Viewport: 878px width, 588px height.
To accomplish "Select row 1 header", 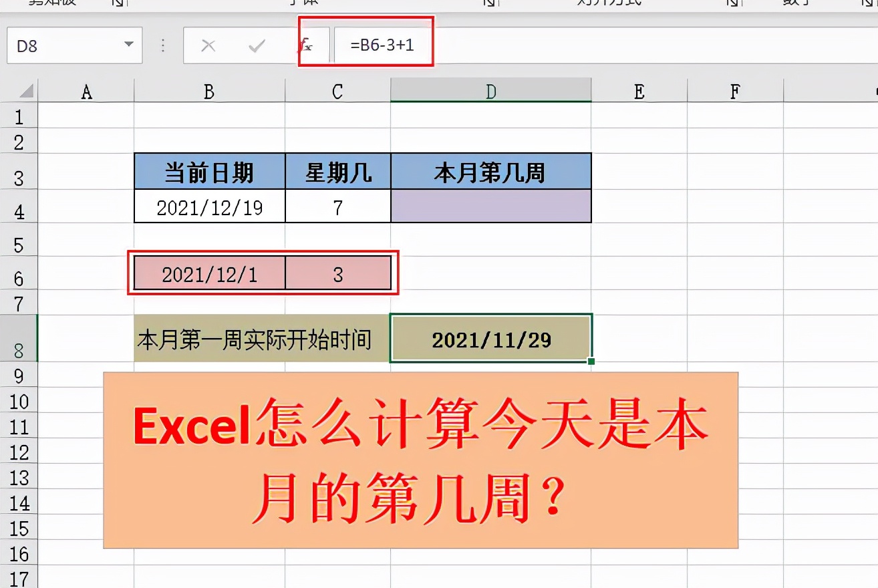I will pos(19,116).
